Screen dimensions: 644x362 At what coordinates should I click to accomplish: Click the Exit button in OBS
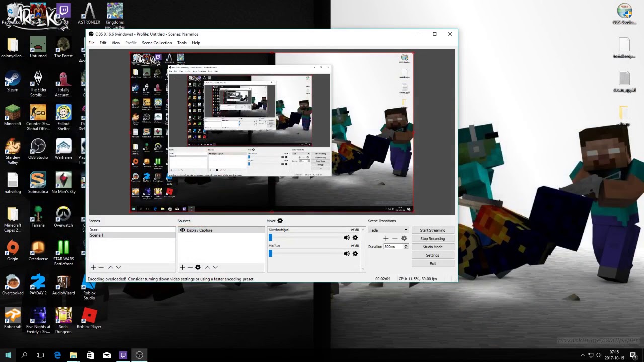click(x=433, y=263)
